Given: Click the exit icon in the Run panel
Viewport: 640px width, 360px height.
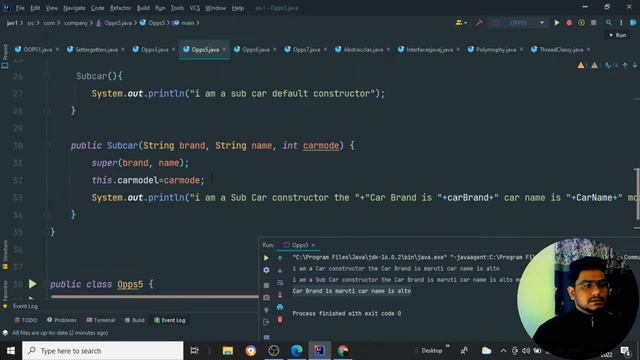Looking at the screenshot, I should [x=266, y=322].
